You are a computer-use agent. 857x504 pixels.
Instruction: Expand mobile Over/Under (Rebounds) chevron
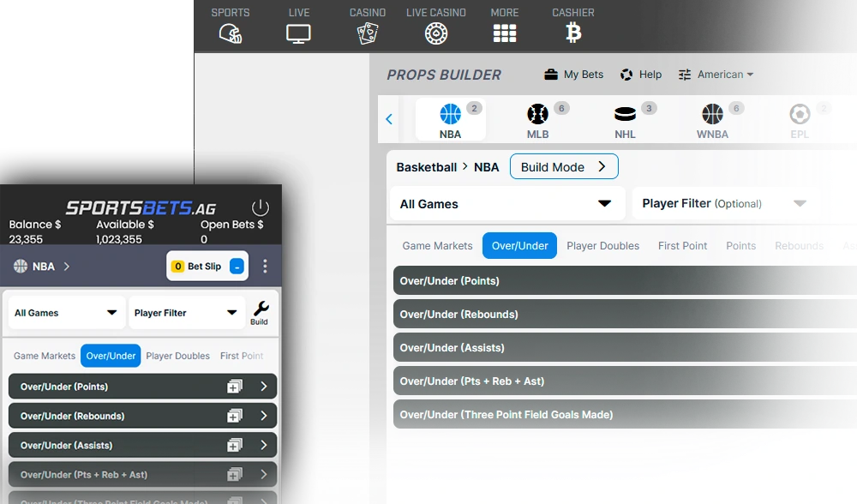tap(263, 416)
